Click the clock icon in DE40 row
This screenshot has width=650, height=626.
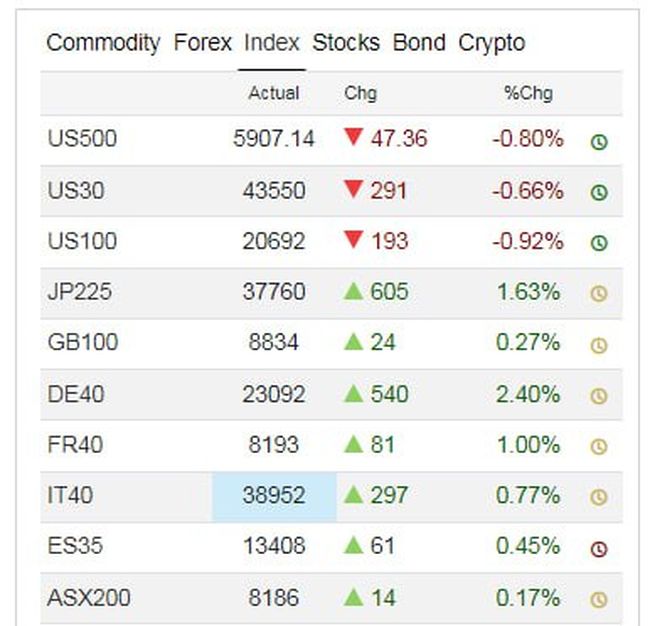pos(599,396)
